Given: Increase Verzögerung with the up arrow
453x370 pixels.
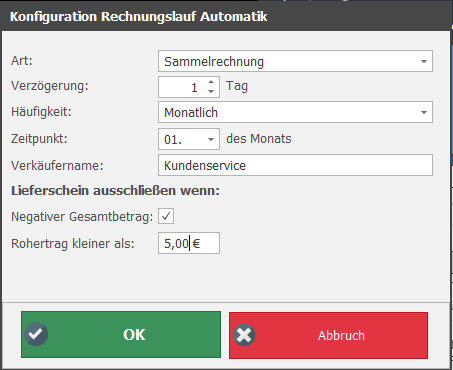Looking at the screenshot, I should 211,82.
